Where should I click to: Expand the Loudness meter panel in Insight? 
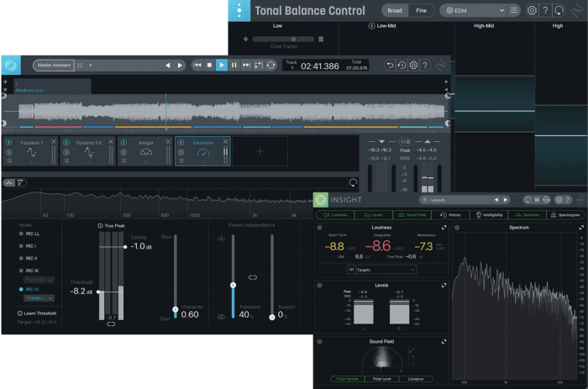click(444, 227)
